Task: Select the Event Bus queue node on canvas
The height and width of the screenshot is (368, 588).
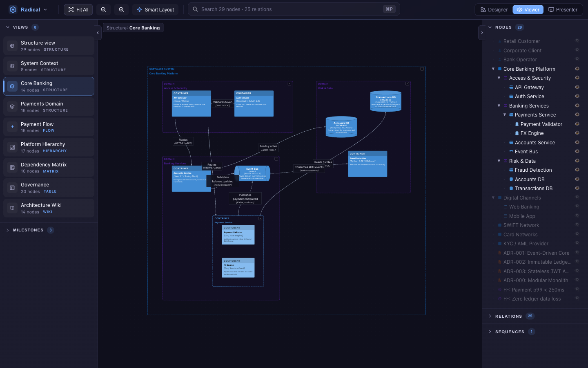Action: coord(252,173)
